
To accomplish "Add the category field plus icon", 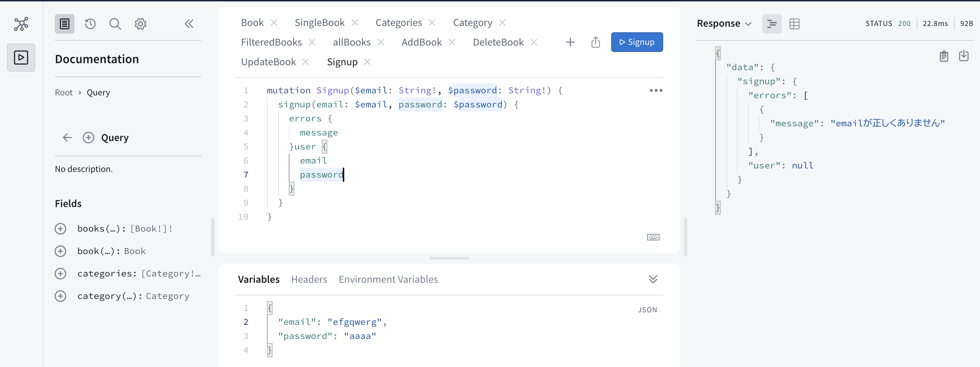I will (x=60, y=296).
